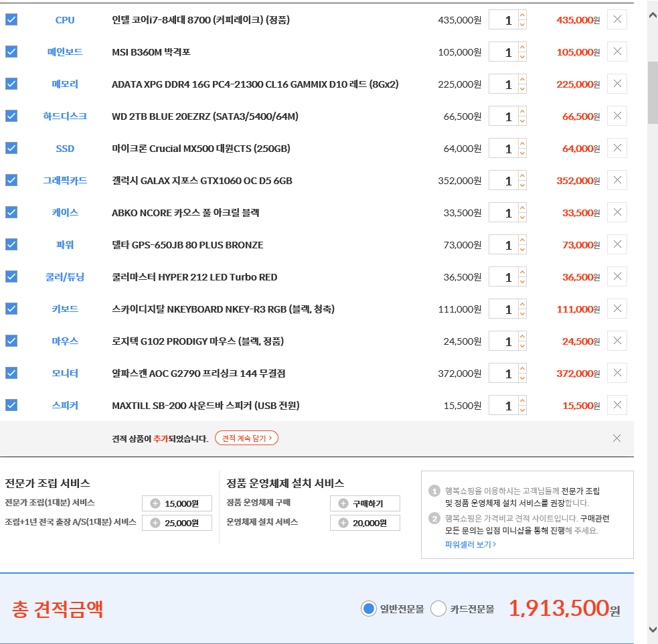
Task: Open the 쿨러/튜닝 category link
Action: pos(65,277)
